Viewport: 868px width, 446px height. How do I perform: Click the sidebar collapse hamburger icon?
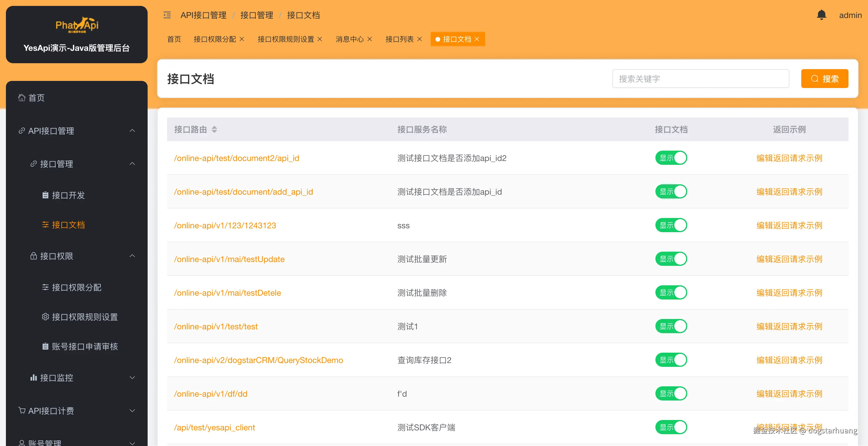pos(167,15)
